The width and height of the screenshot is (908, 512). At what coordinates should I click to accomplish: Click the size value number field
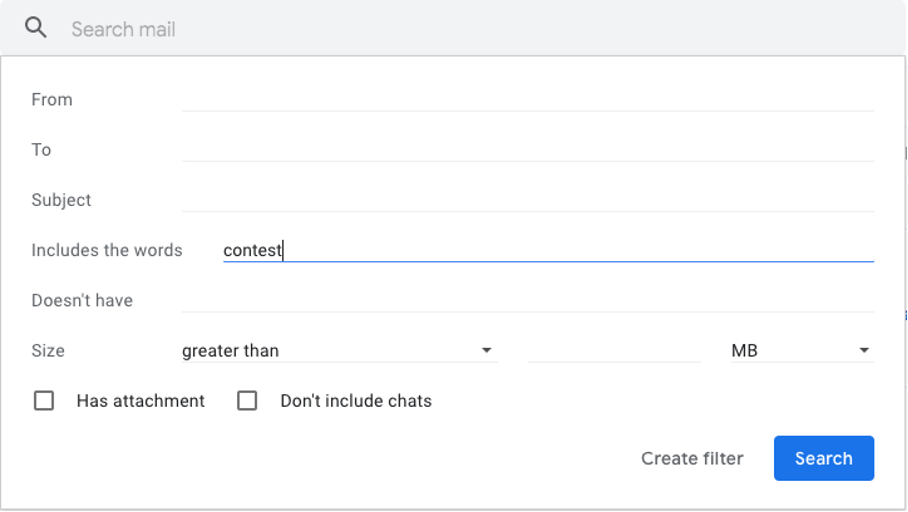pos(614,350)
